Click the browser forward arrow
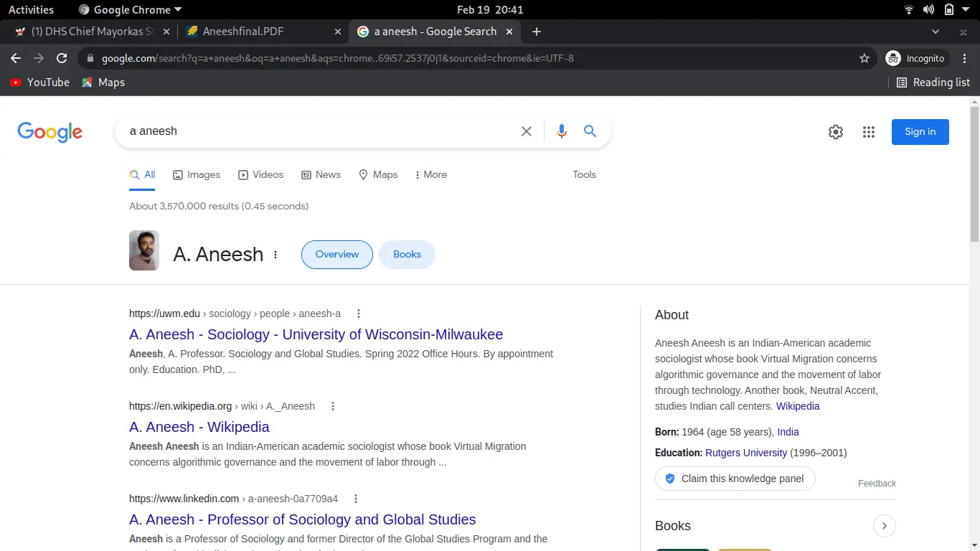 (39, 58)
